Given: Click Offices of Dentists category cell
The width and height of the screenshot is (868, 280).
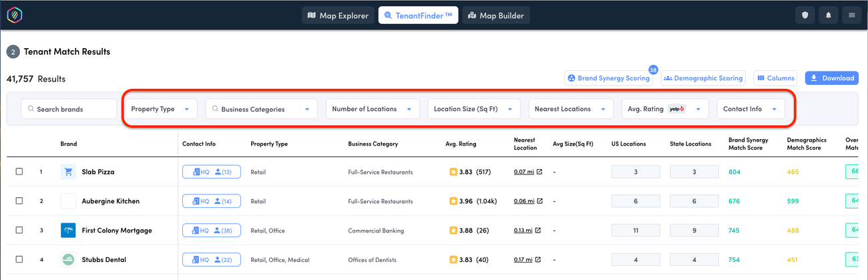Looking at the screenshot, I should click(373, 260).
